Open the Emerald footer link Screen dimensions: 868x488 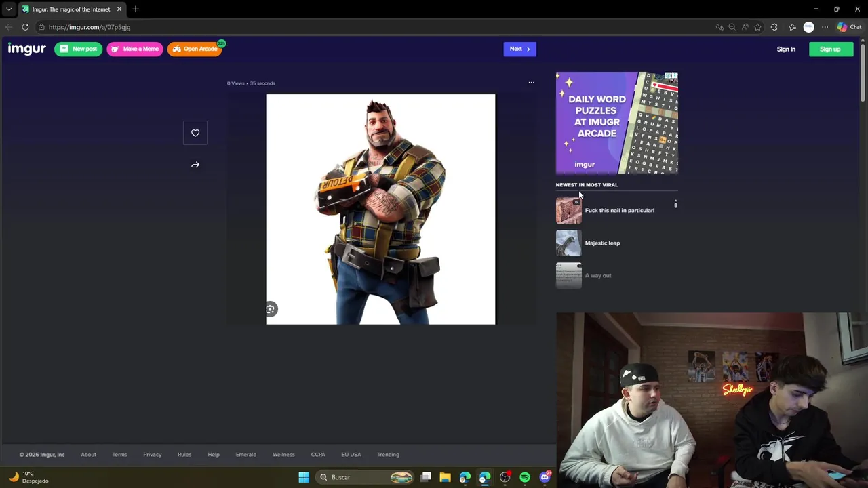pos(245,455)
